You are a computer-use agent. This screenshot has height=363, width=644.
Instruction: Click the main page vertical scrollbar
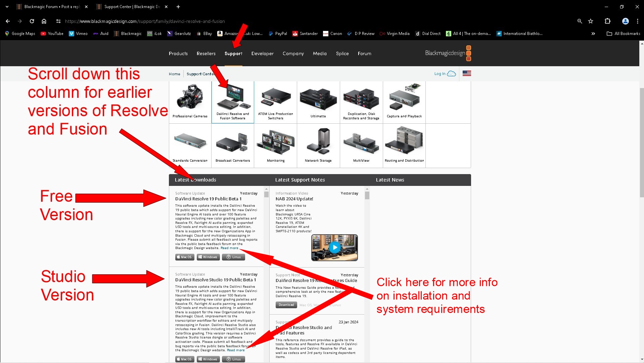[x=642, y=143]
